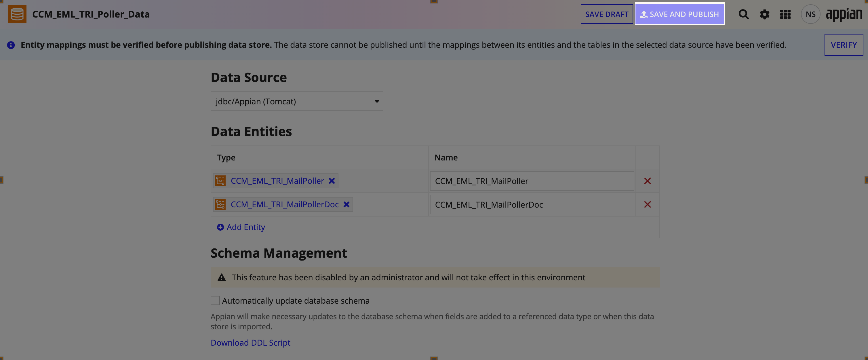The image size is (868, 360).
Task: Click plus icon beside Add Entity
Action: [220, 227]
